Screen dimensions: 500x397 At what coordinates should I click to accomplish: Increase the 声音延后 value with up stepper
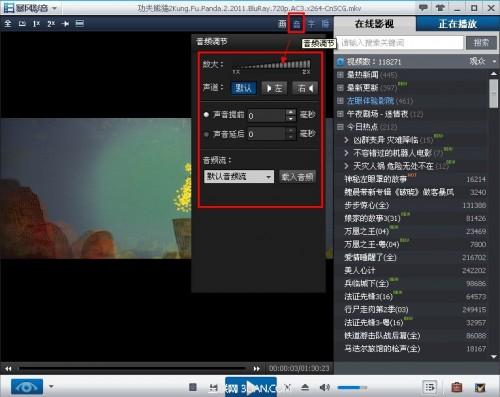(x=291, y=131)
